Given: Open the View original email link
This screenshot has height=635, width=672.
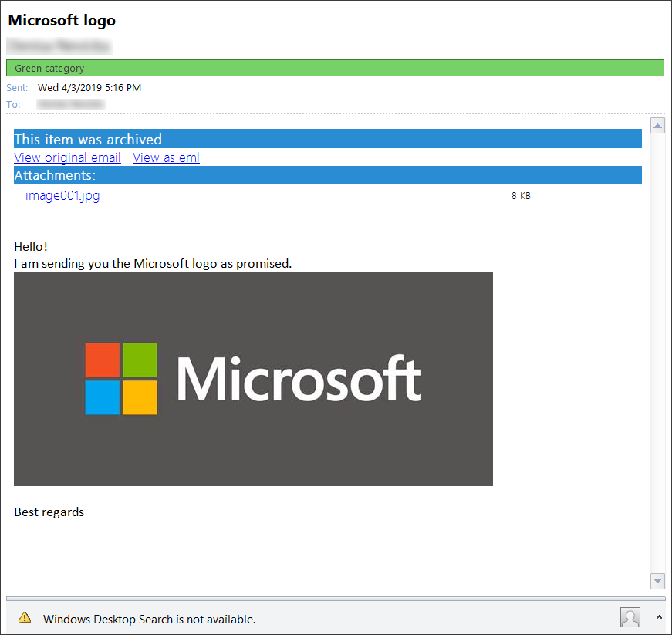Looking at the screenshot, I should tap(67, 157).
